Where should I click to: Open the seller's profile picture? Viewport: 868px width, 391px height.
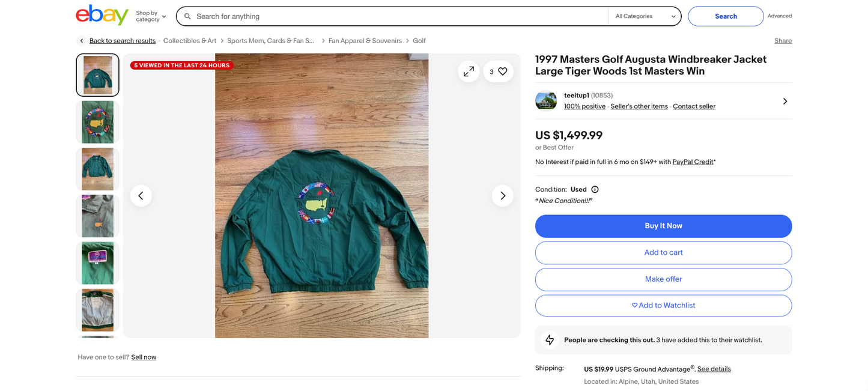[x=546, y=101]
